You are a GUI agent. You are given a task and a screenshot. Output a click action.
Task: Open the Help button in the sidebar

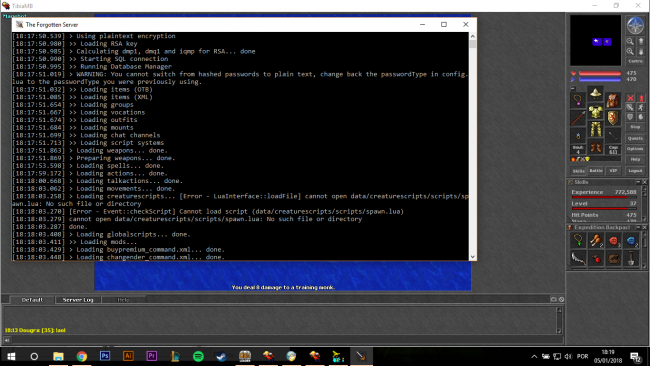(635, 159)
